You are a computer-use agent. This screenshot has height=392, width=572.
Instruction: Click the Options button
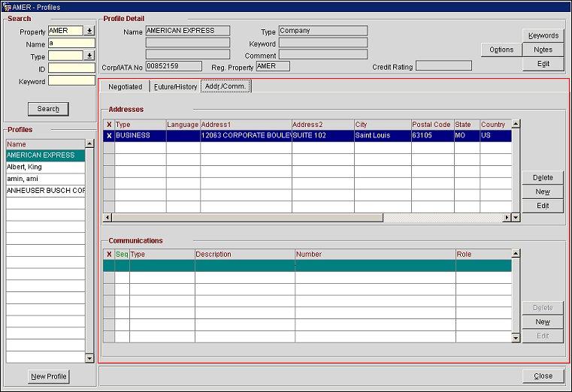point(501,50)
